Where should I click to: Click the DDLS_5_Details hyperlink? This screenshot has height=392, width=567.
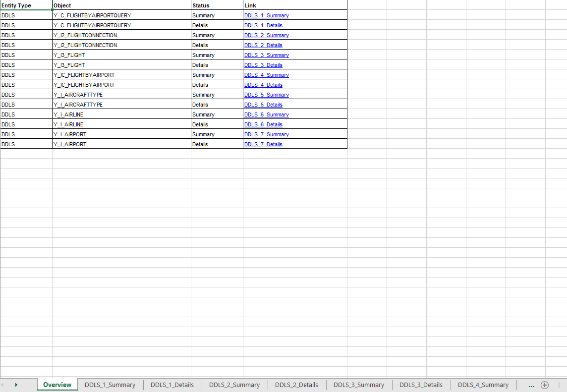point(263,105)
